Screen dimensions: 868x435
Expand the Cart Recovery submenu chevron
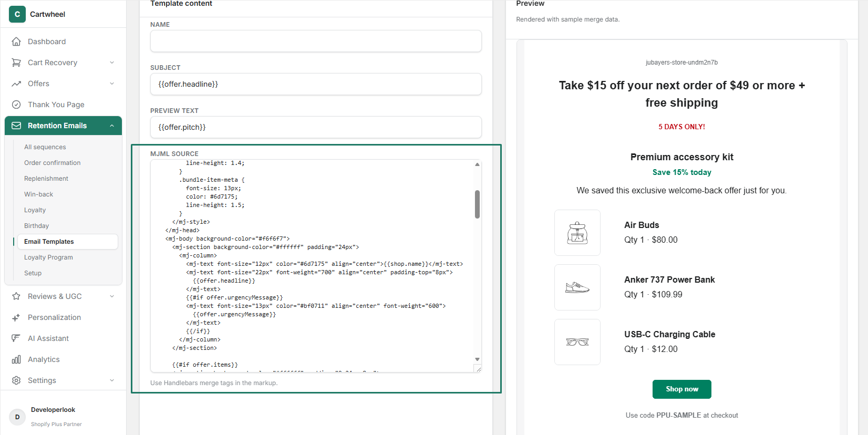[112, 63]
